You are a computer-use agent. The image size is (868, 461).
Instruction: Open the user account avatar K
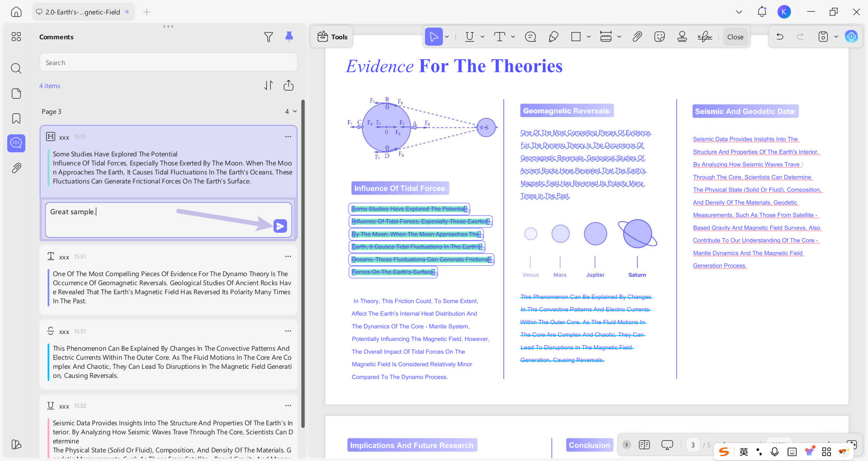[x=784, y=12]
